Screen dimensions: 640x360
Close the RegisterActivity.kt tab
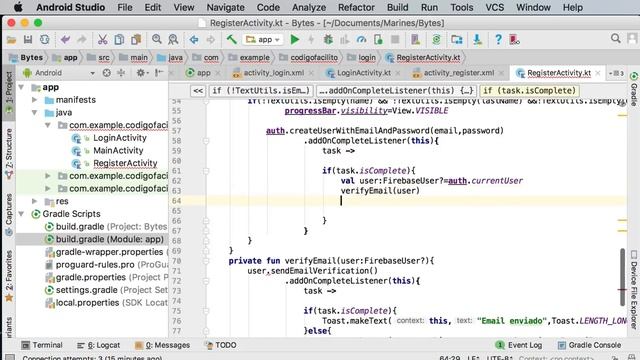[598, 73]
